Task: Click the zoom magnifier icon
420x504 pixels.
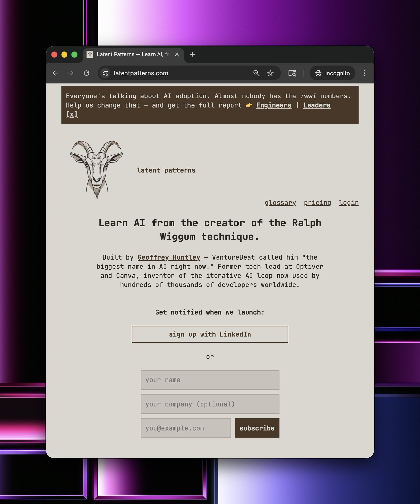Action: (256, 73)
